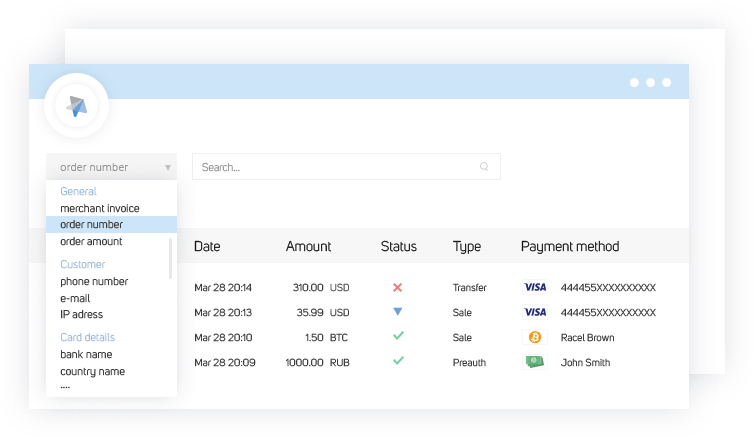The width and height of the screenshot is (754, 438).
Task: Click the red X status for Mar 28 20:14
Action: point(397,288)
